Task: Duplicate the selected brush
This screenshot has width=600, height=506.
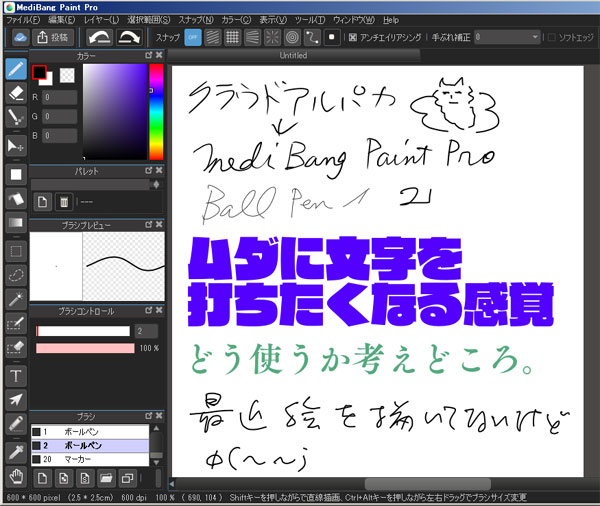Action: coord(127,478)
